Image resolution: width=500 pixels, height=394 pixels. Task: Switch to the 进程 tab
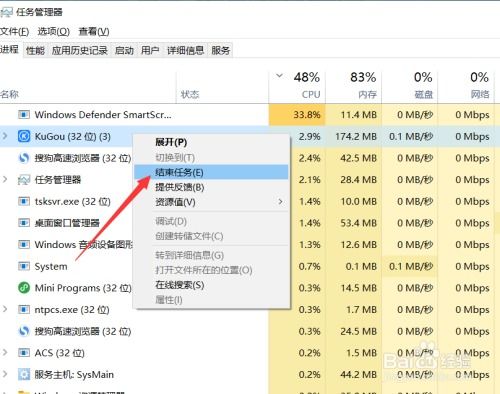tap(9, 50)
